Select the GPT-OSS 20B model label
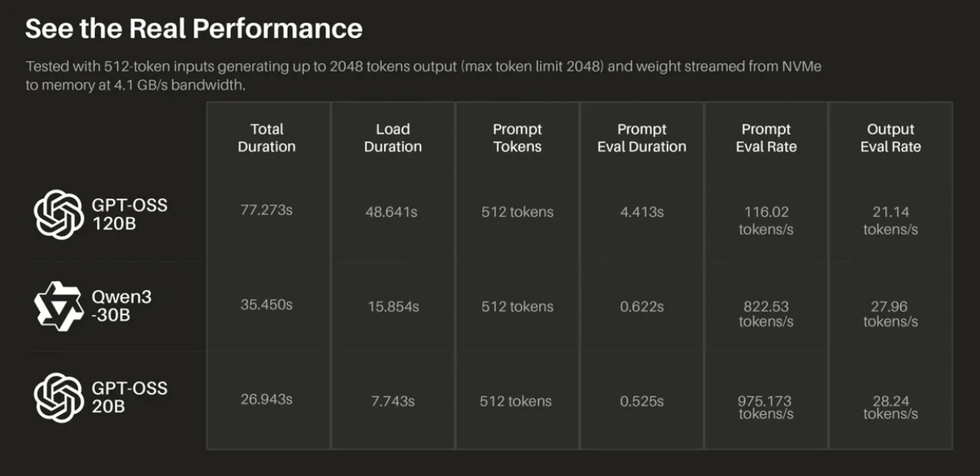980x476 pixels. point(129,397)
